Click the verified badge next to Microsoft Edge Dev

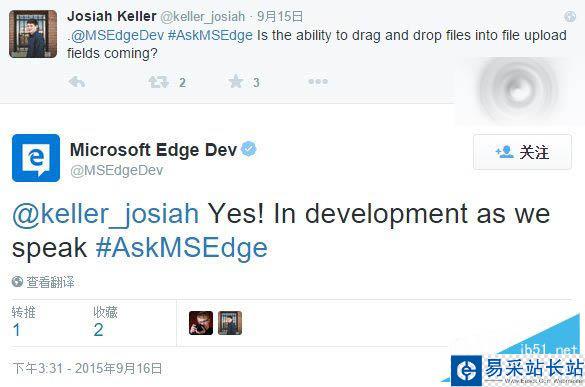click(x=249, y=149)
